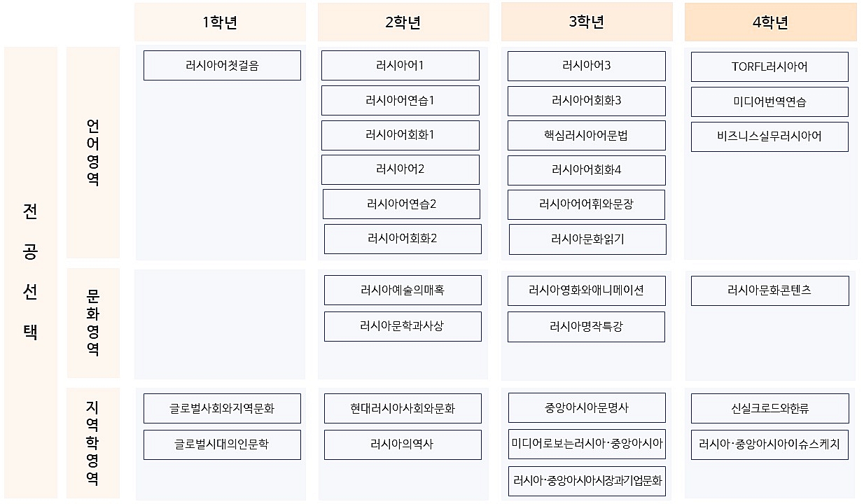Select the 언어영역 category label
Screen dimensions: 864x504
[x=93, y=153]
